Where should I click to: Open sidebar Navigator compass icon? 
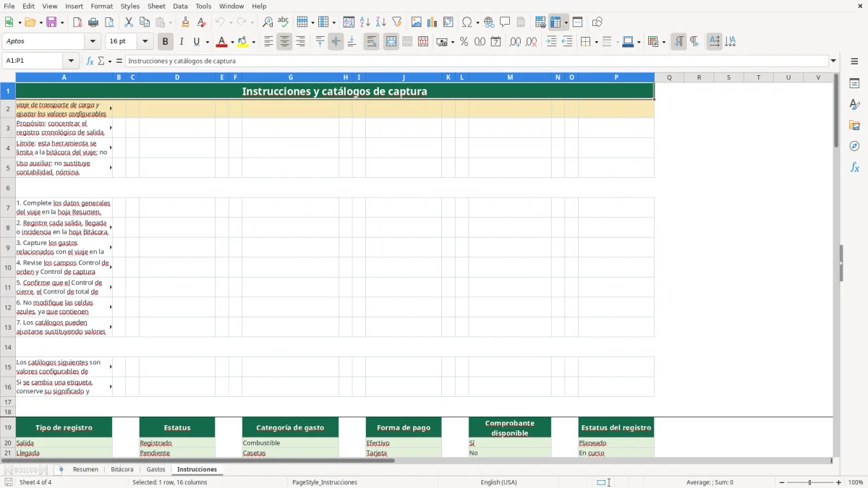pos(854,146)
